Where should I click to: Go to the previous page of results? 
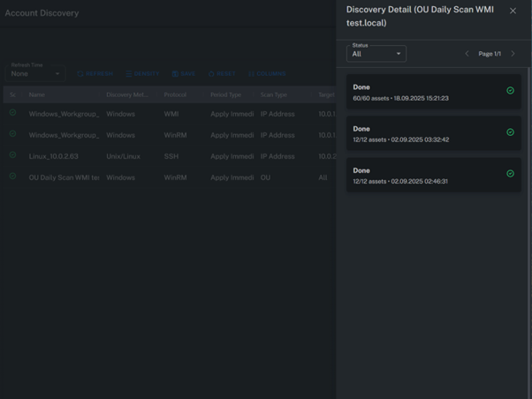tap(467, 54)
